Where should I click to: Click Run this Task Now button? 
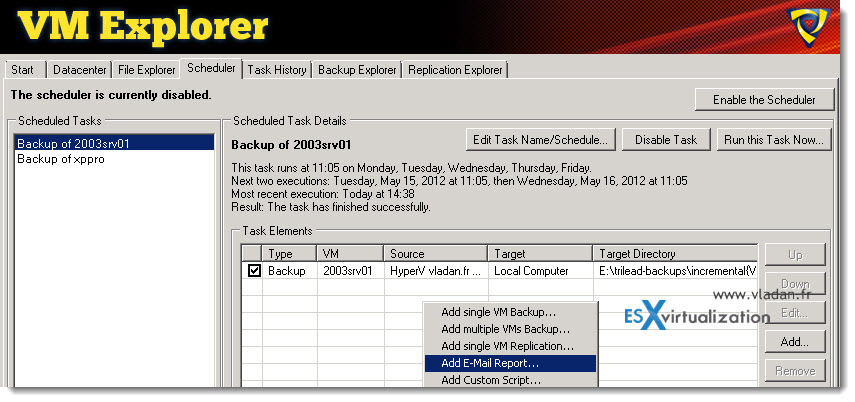(x=774, y=140)
